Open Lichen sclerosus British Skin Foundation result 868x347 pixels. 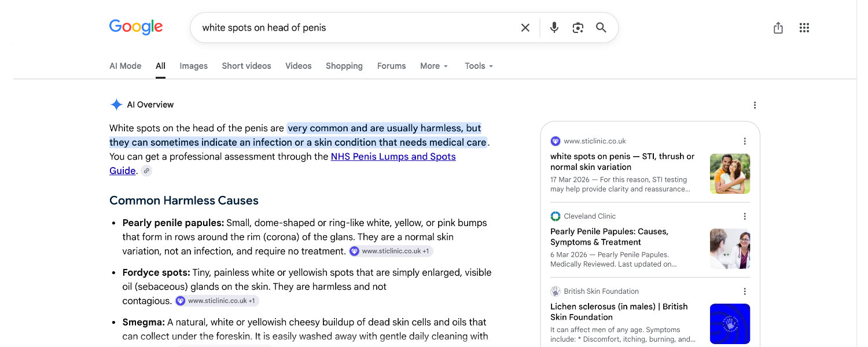619,312
